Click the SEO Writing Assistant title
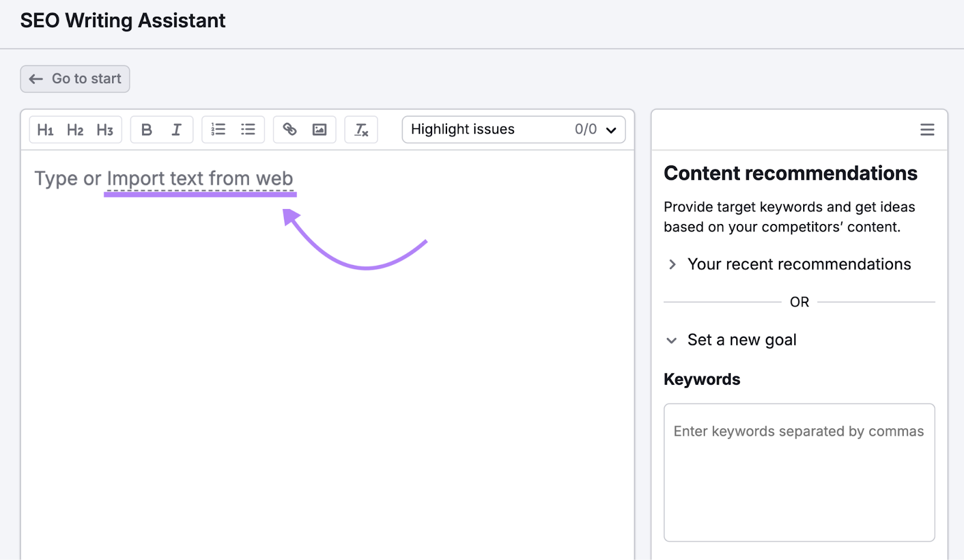 (x=123, y=21)
